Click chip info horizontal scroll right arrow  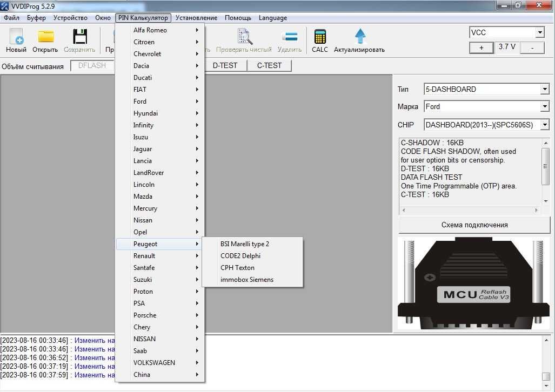[x=537, y=210]
